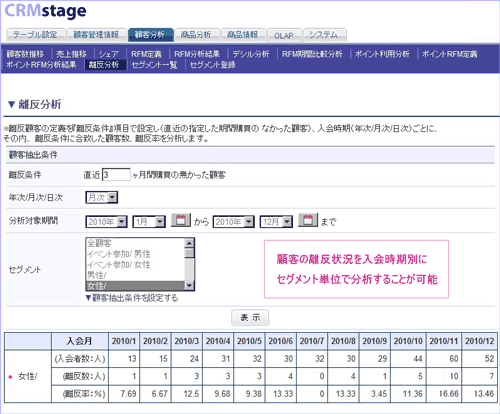This screenshot has height=414, width=500.
Task: Select 離反分析 submenu item
Action: (x=105, y=65)
